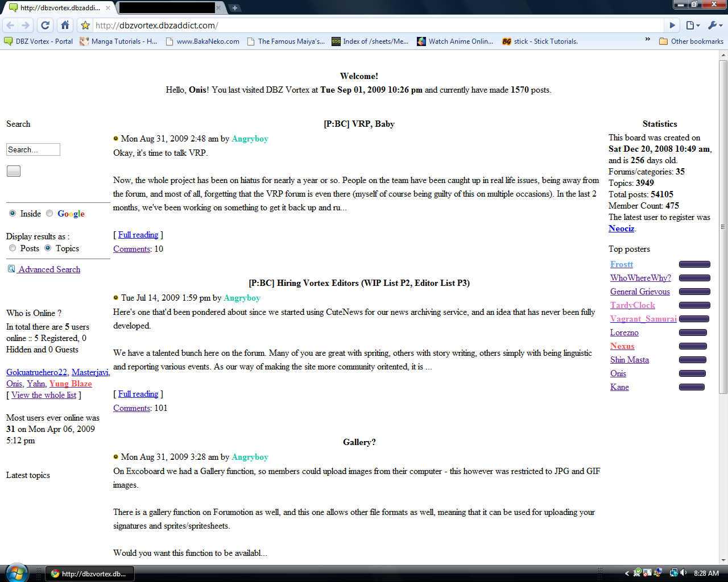Viewport: 728px width, 582px height.
Task: Open stick - Stick Tutorials bookmark
Action: pos(540,41)
